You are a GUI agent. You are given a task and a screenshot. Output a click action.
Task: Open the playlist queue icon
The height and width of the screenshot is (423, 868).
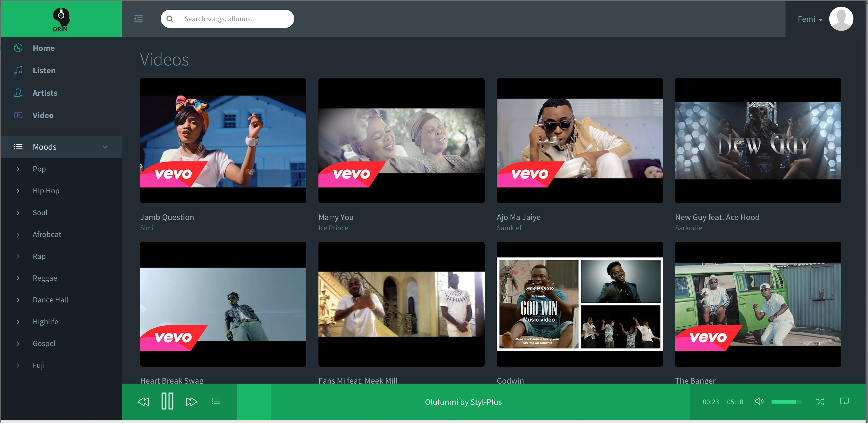pos(216,401)
